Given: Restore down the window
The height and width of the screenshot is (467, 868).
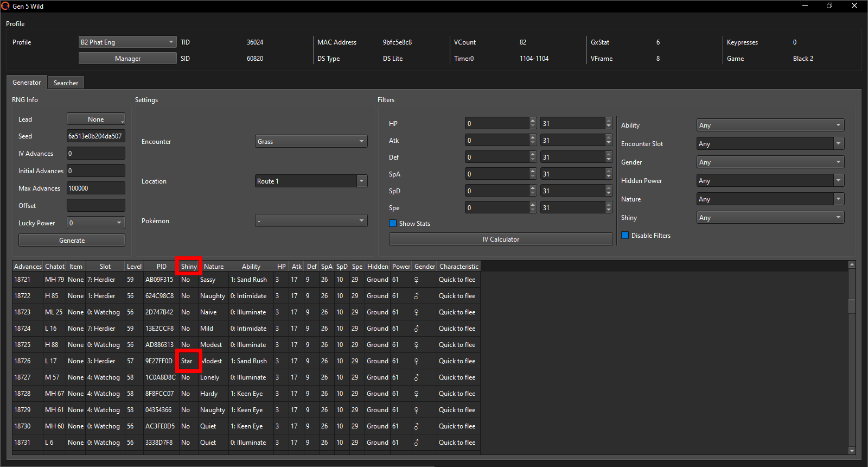Looking at the screenshot, I should tap(829, 6).
